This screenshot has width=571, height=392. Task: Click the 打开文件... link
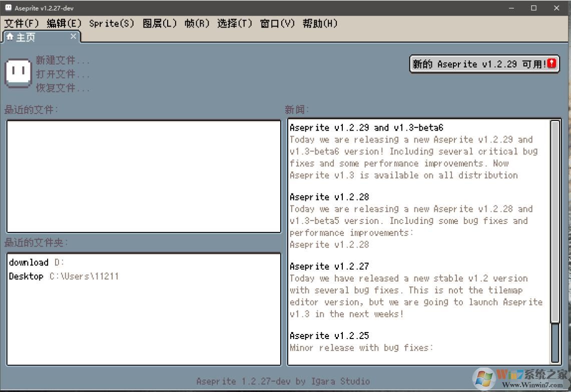click(x=63, y=74)
